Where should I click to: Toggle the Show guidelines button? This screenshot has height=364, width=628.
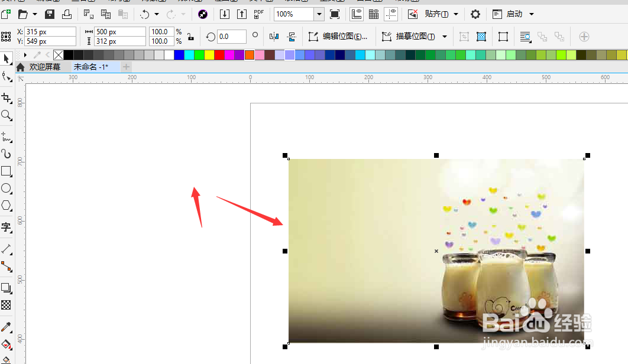coord(390,14)
